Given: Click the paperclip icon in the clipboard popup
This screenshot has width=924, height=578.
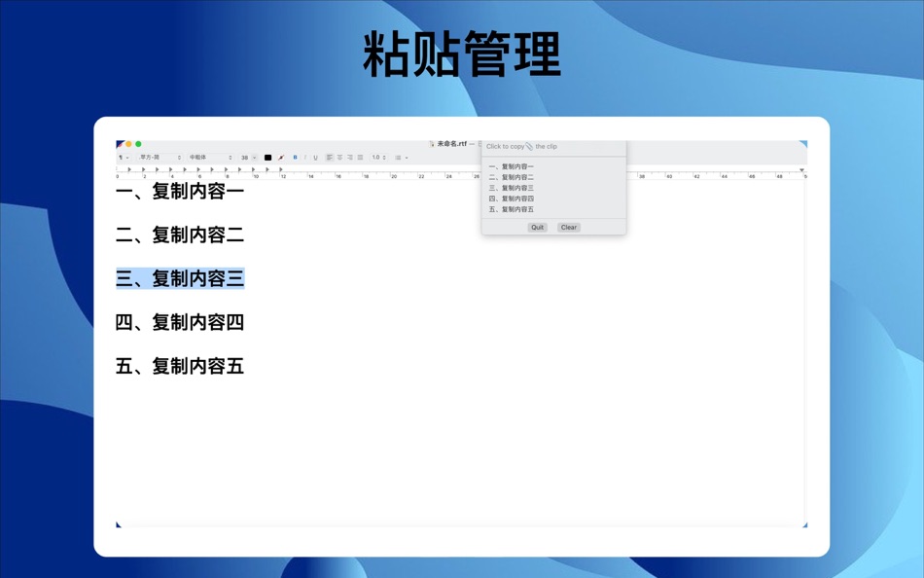Looking at the screenshot, I should click(529, 146).
